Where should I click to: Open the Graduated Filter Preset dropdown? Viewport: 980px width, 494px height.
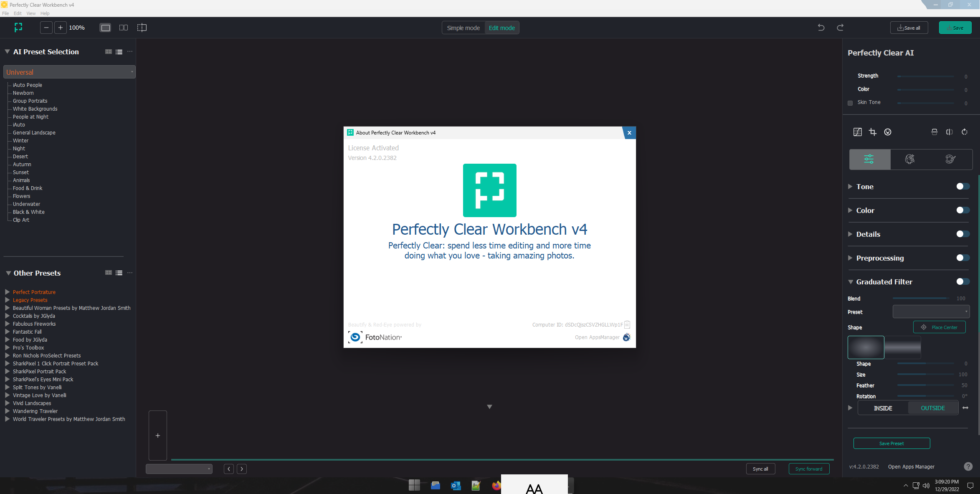coord(931,312)
